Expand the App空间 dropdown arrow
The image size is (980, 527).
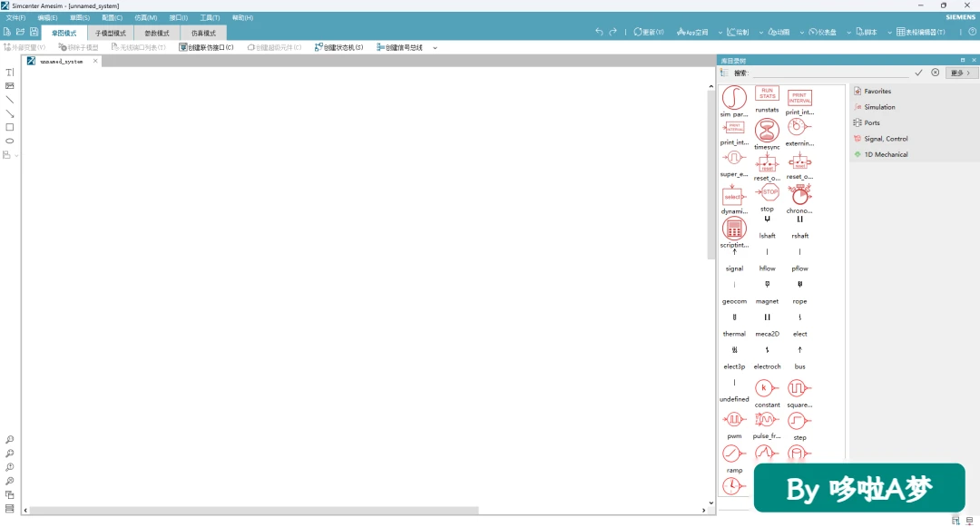pyautogui.click(x=720, y=33)
